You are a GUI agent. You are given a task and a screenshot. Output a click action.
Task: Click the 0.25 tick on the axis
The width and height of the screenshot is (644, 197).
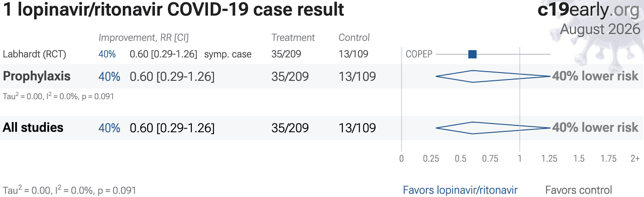[431, 159]
